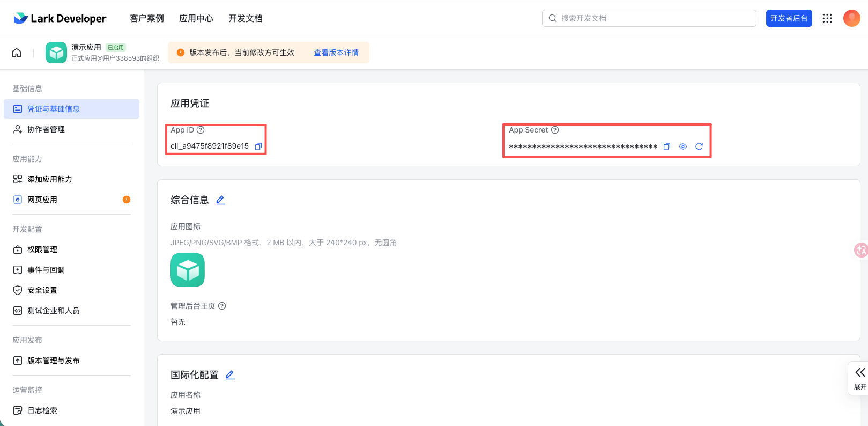Viewport: 868px width, 426px height.
Task: Click the user profile avatar
Action: 851,18
